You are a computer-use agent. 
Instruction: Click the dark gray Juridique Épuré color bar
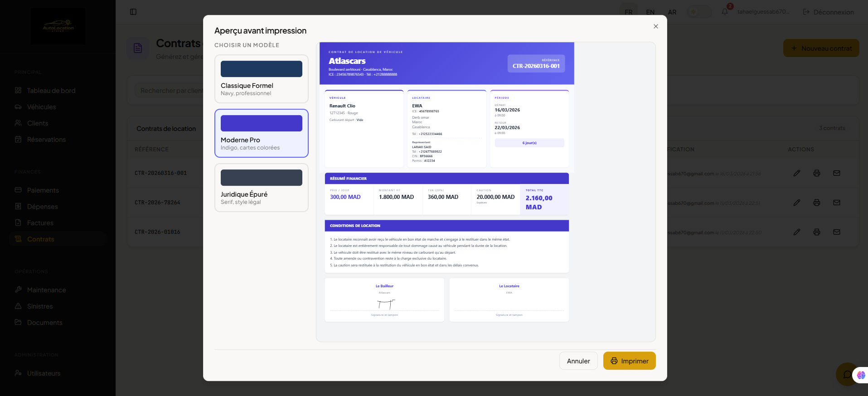click(262, 178)
